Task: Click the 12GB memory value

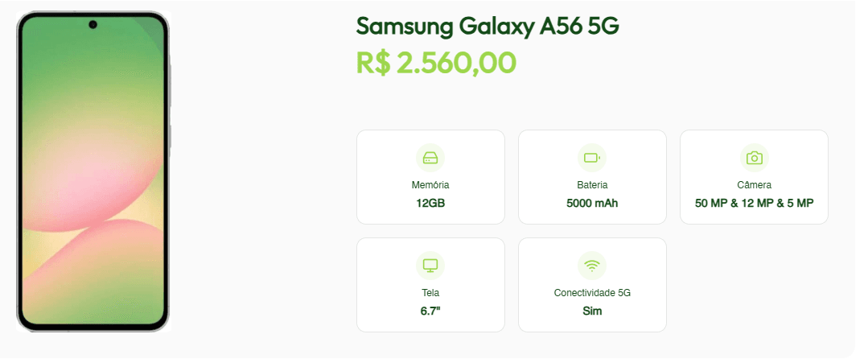Action: click(x=430, y=203)
